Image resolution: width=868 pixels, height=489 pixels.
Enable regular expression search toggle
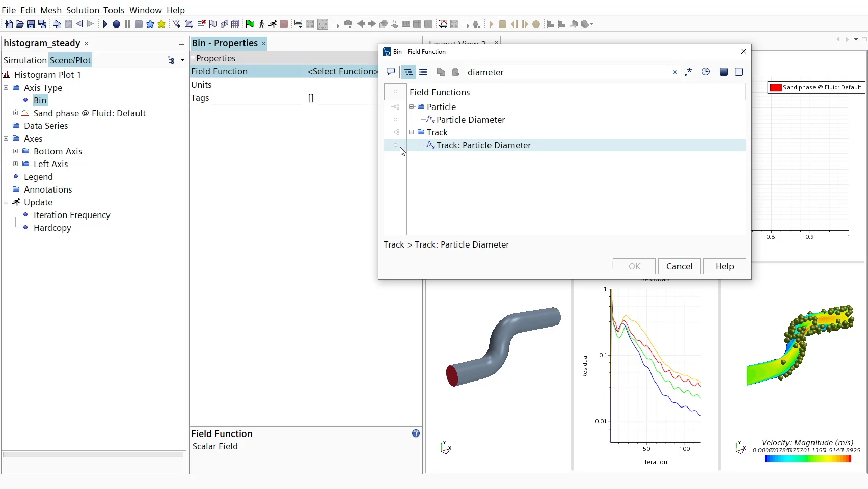689,72
